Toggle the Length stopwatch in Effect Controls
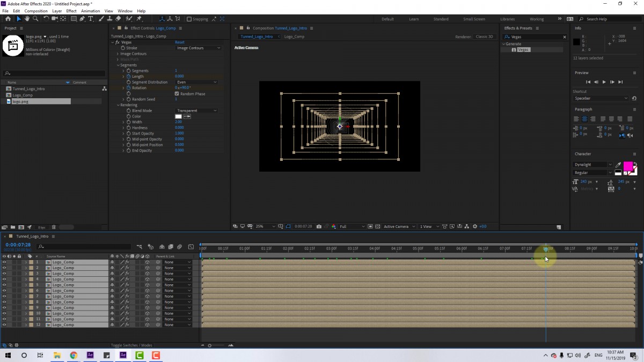The image size is (644, 362). [x=129, y=76]
